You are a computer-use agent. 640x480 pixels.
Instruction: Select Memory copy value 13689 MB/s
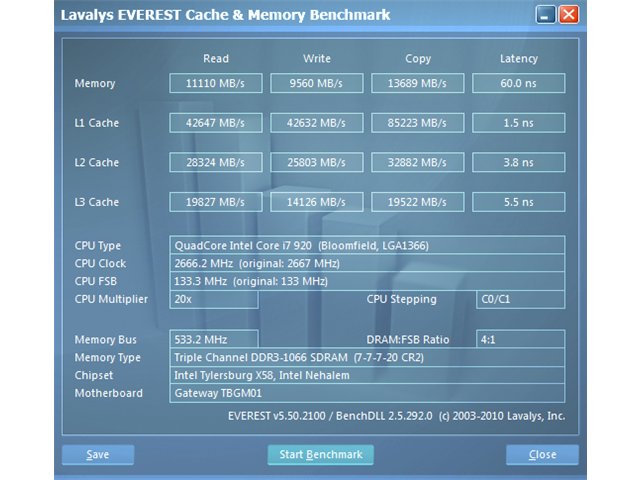click(417, 83)
